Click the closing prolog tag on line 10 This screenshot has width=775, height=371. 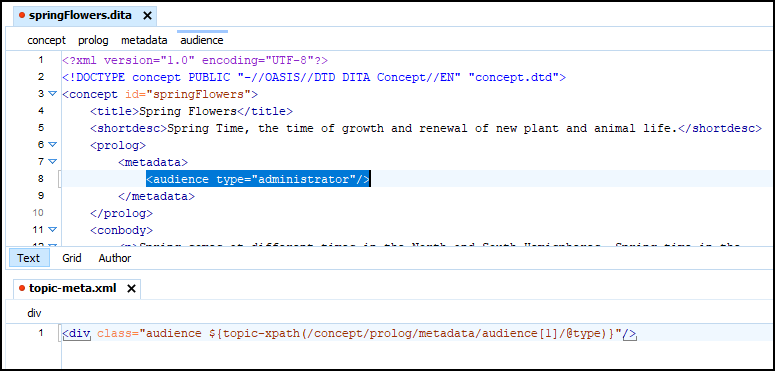121,214
